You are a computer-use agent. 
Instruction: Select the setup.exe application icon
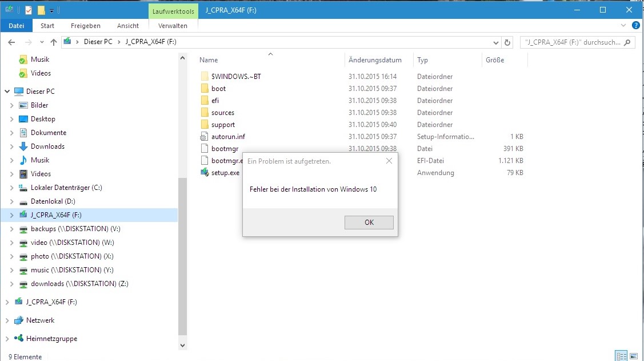[x=205, y=173]
